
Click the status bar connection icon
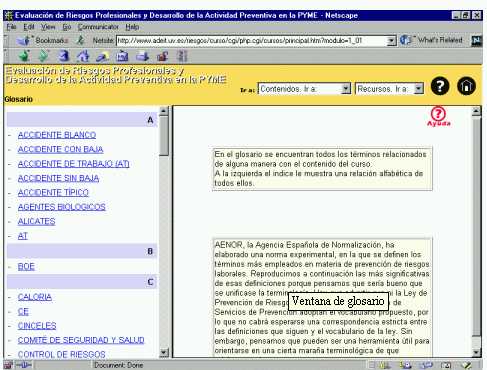click(x=24, y=365)
